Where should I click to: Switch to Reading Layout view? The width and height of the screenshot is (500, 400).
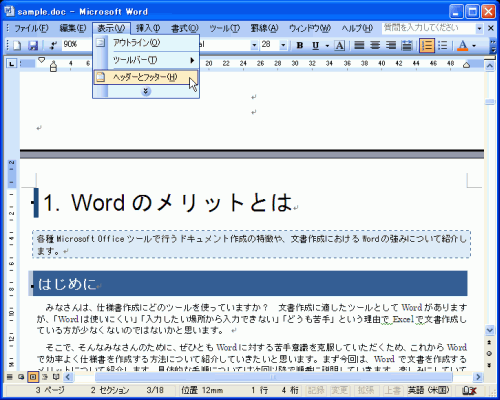pyautogui.click(x=56, y=377)
